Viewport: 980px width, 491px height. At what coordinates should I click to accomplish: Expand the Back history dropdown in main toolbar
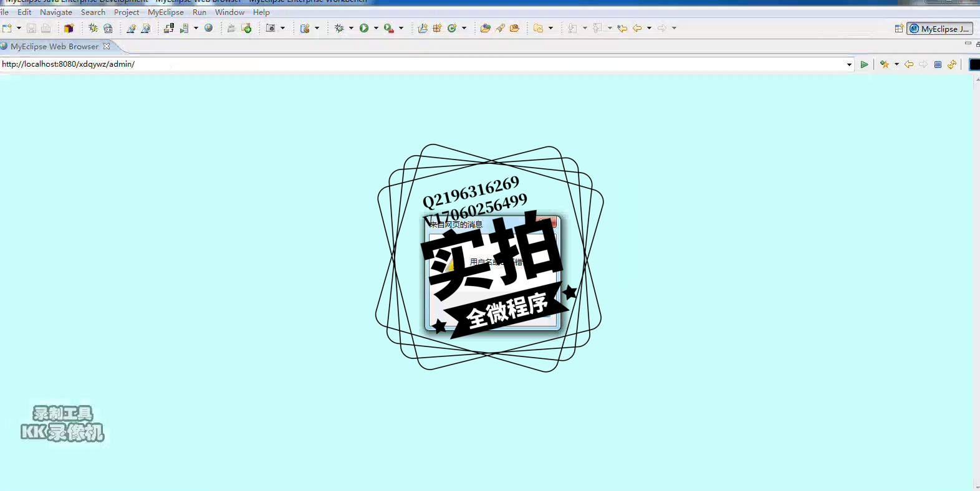(649, 28)
